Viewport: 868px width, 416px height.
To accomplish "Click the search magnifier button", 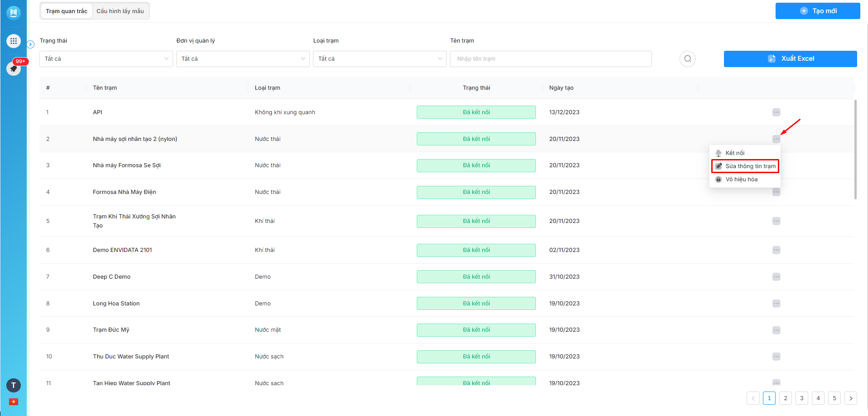I will click(688, 58).
